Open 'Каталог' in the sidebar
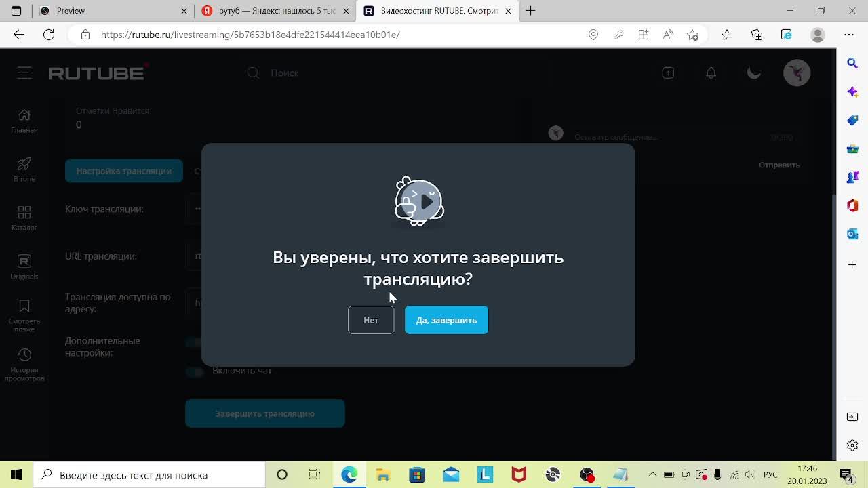The image size is (868, 488). [24, 218]
